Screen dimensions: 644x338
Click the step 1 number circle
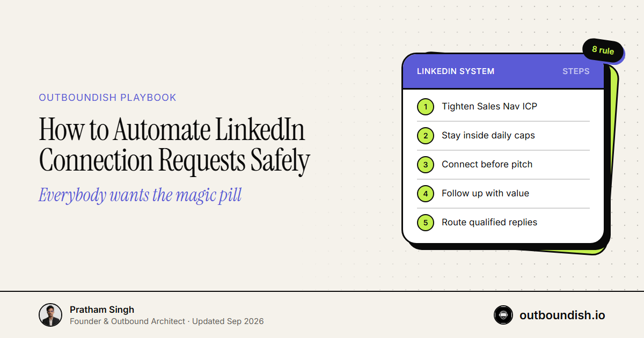click(426, 106)
